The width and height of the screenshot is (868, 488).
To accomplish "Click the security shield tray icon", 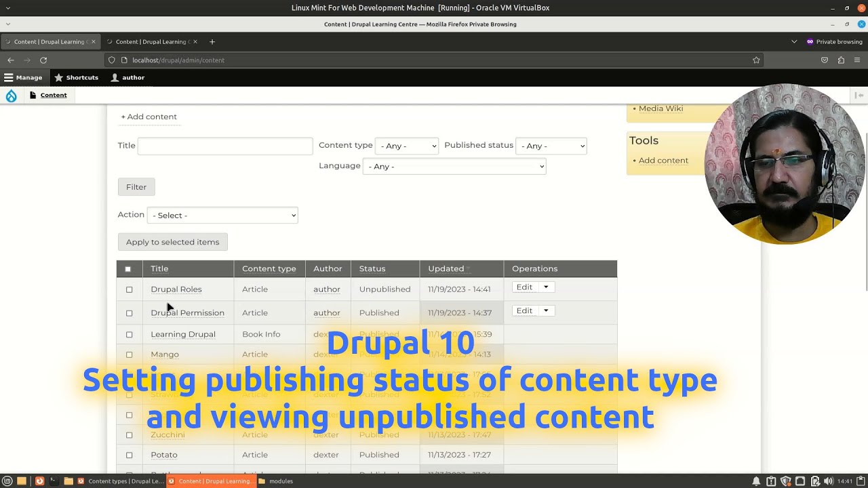I will point(786,481).
